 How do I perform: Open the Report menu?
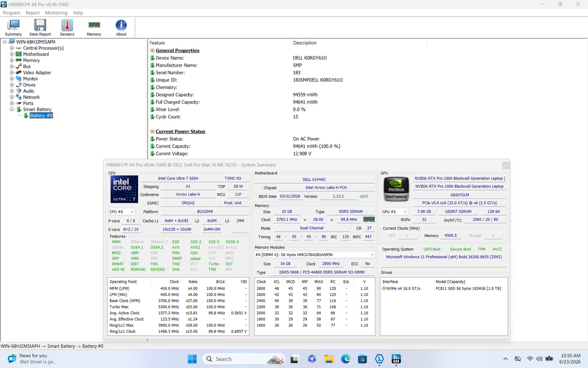(32, 13)
